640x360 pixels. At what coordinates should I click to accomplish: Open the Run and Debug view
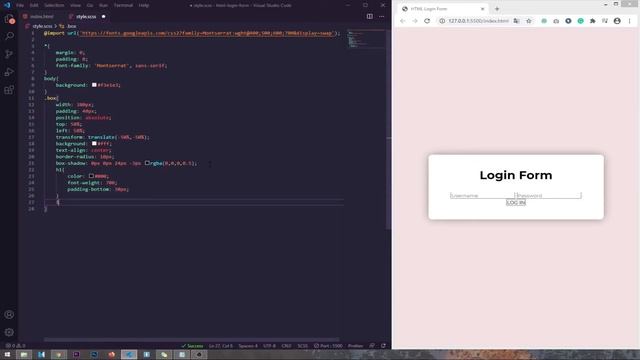(9, 72)
